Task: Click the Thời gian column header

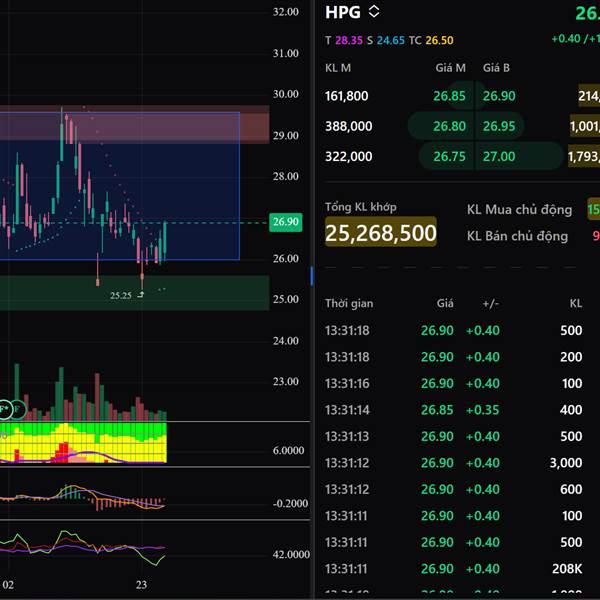Action: (x=348, y=301)
